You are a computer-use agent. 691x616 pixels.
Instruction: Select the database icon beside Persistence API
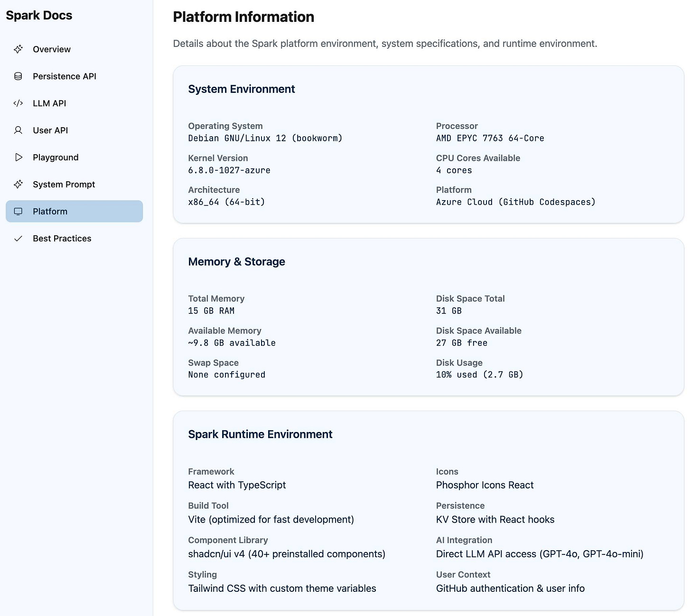pyautogui.click(x=18, y=76)
